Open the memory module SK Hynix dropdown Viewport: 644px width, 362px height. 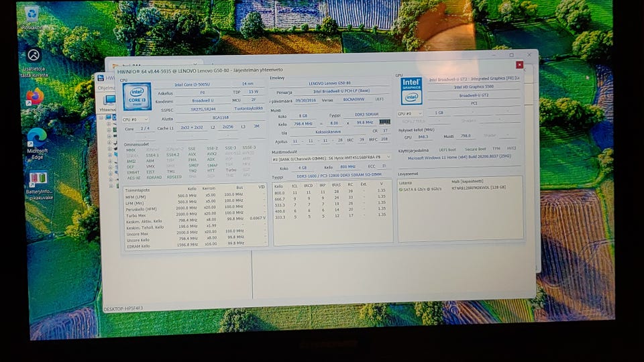point(331,158)
